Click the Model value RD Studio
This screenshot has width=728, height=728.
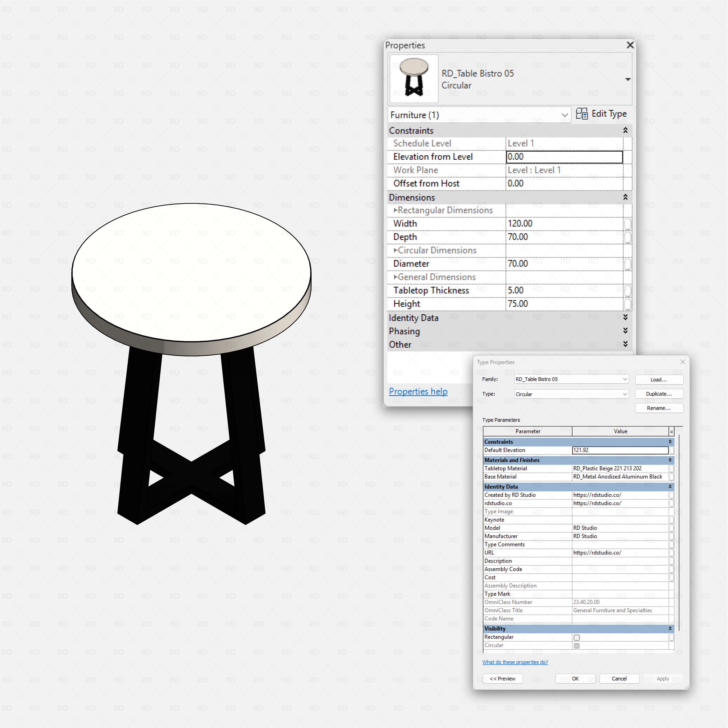(x=620, y=528)
